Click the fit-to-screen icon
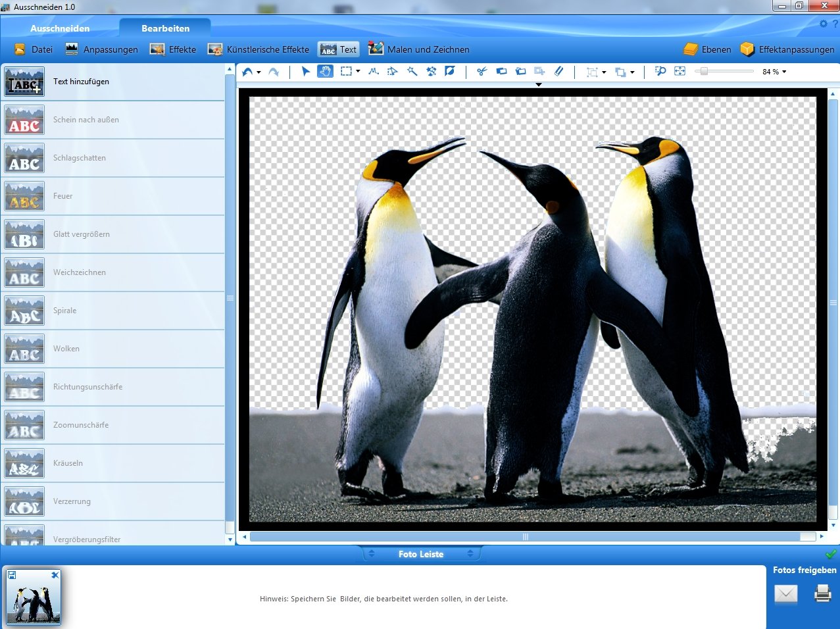 click(680, 71)
